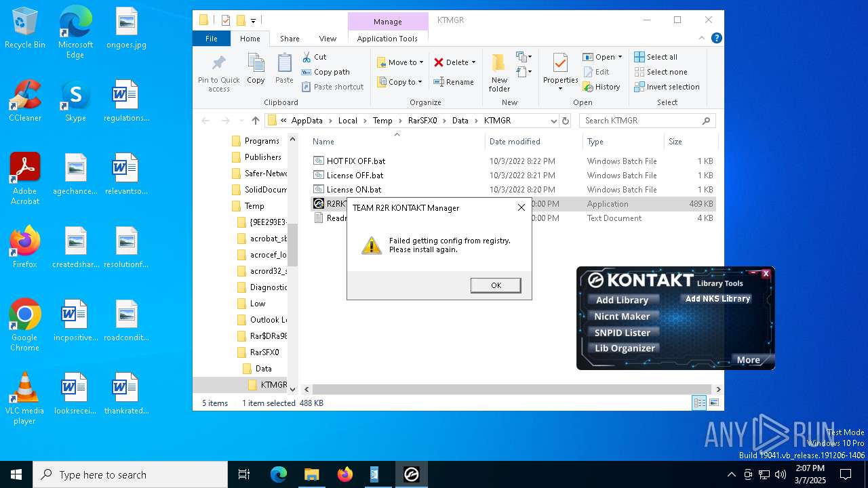
Task: Click More in KONTAKT Library Tools
Action: tap(749, 360)
